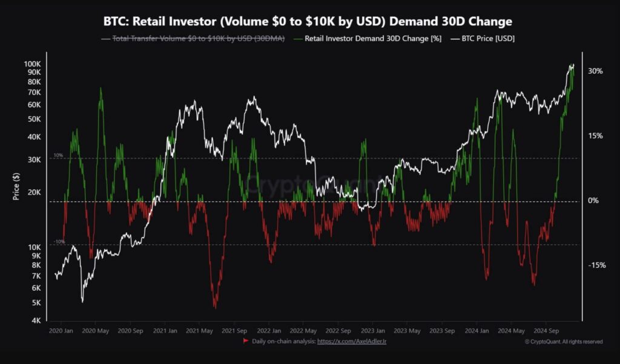Screen dimensions: 620x364
Task: Open the x.com/AxelAdlerJr link
Action: tap(353, 342)
